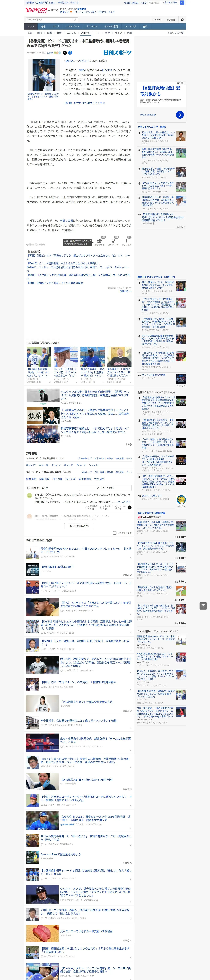Share the top comment on X
The width and height of the screenshot is (210, 980).
130,507
